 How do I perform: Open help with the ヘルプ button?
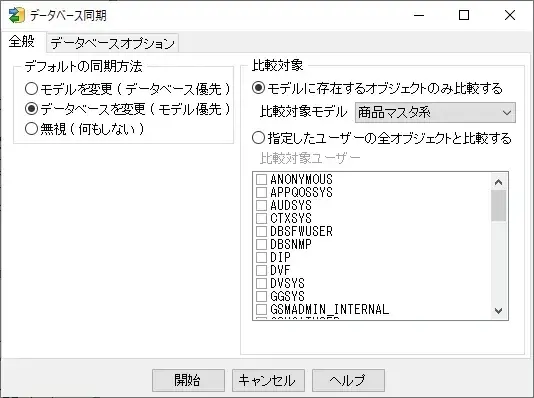pyautogui.click(x=348, y=380)
